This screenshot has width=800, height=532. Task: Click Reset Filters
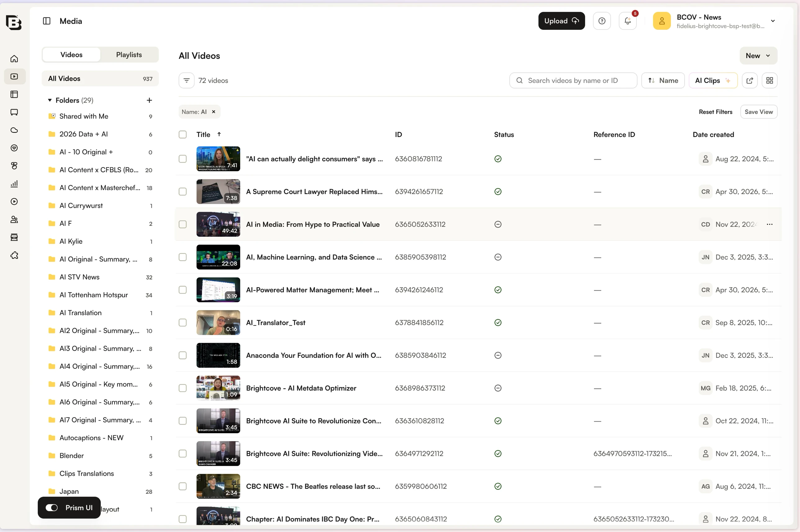click(715, 112)
